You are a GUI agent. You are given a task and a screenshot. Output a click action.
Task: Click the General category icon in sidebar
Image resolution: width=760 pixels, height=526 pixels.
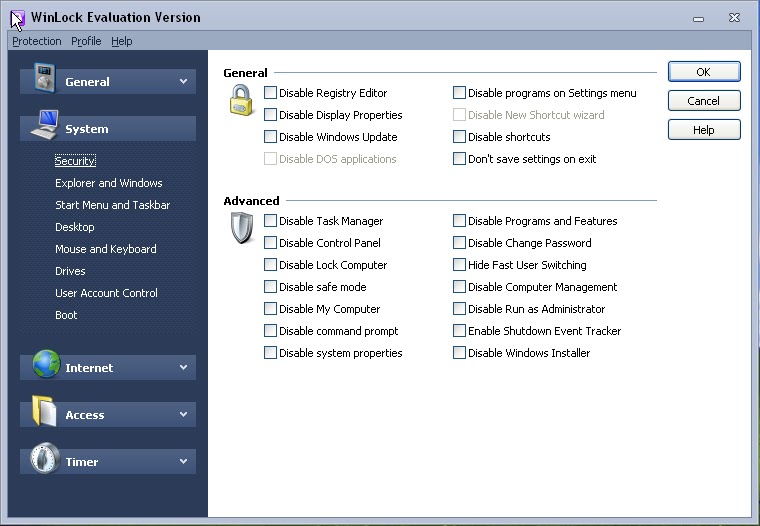point(45,78)
